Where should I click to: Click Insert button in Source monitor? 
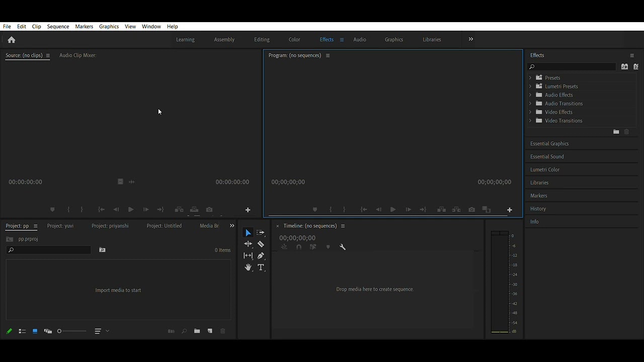pos(179,210)
